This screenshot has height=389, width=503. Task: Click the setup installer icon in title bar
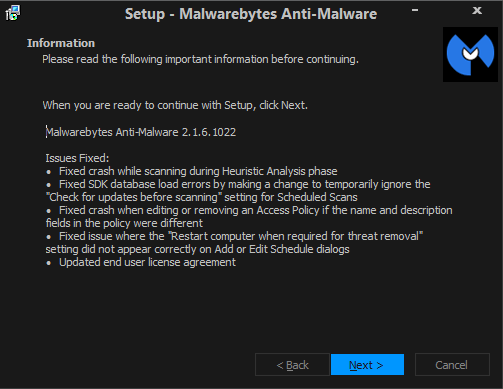[x=13, y=13]
